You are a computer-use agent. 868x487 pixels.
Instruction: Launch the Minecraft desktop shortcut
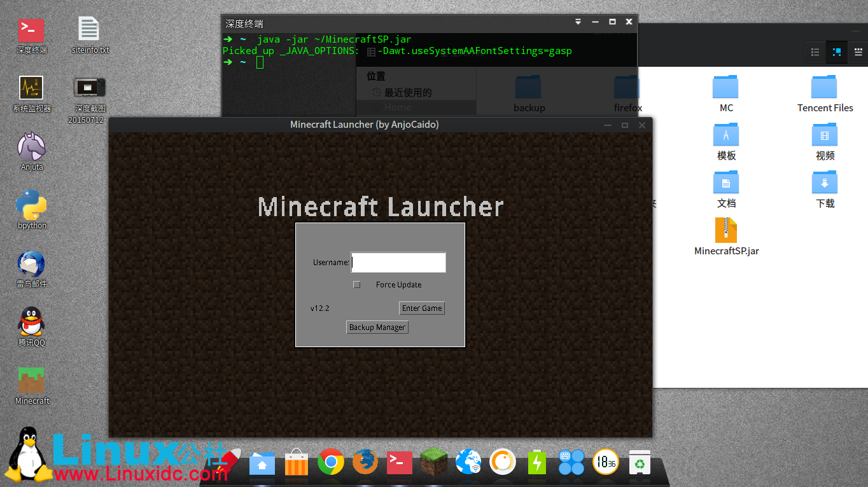[x=32, y=387]
